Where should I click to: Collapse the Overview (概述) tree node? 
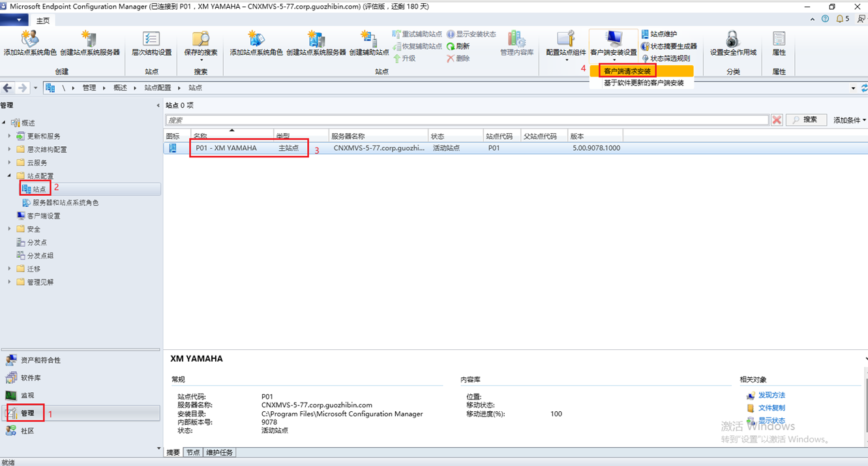click(4, 123)
